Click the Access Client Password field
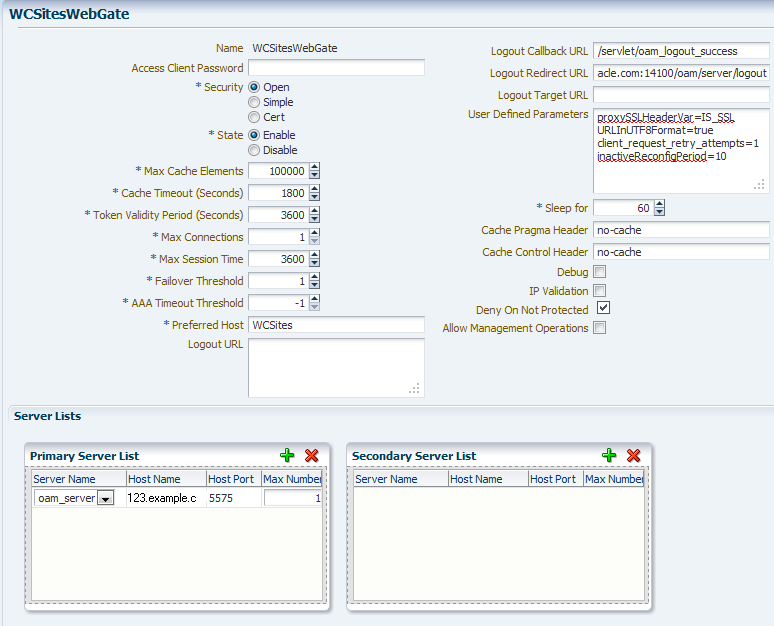774x626 pixels. pos(336,68)
